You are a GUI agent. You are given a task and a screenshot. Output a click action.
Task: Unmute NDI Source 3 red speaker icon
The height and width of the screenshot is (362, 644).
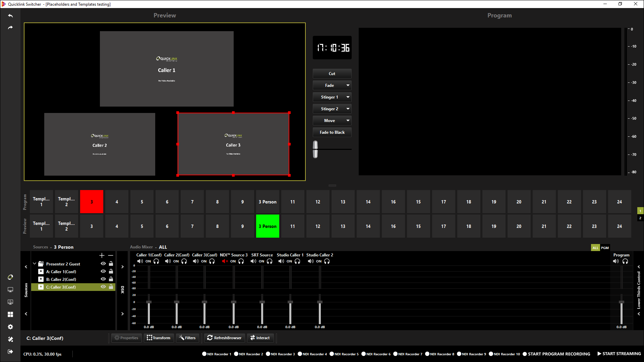coord(225,261)
